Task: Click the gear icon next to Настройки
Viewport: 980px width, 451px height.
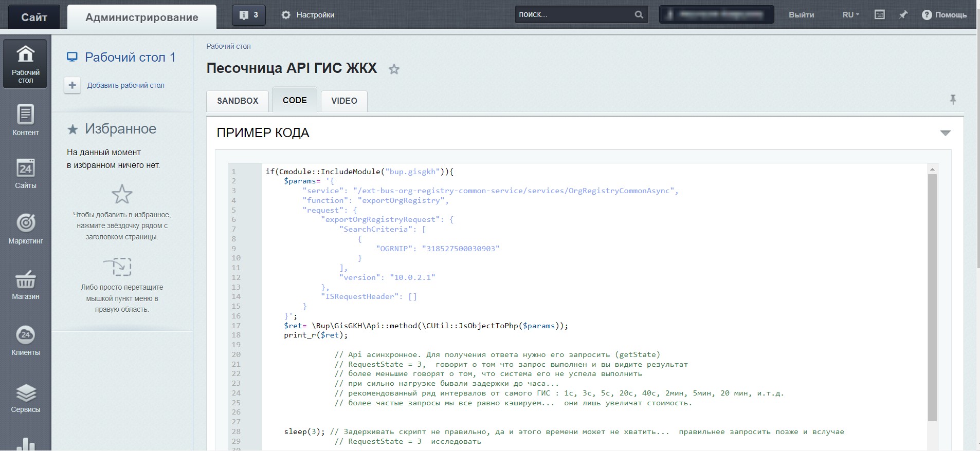Action: coord(286,15)
